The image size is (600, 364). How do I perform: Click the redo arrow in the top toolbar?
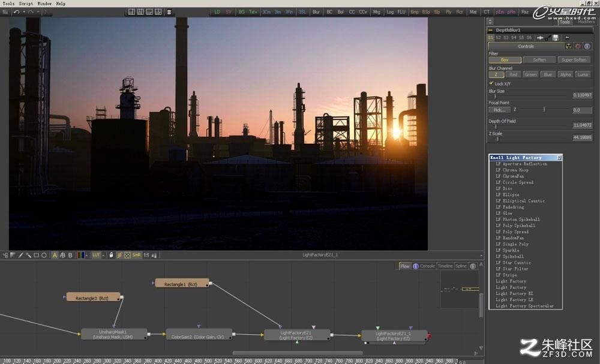(31, 12)
